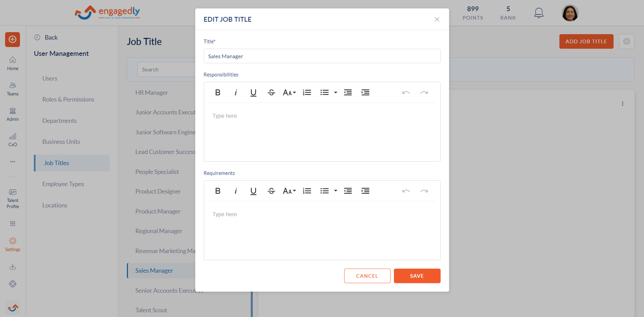Insert bullet list in Responsibilities editor
This screenshot has width=644, height=317.
pos(325,92)
